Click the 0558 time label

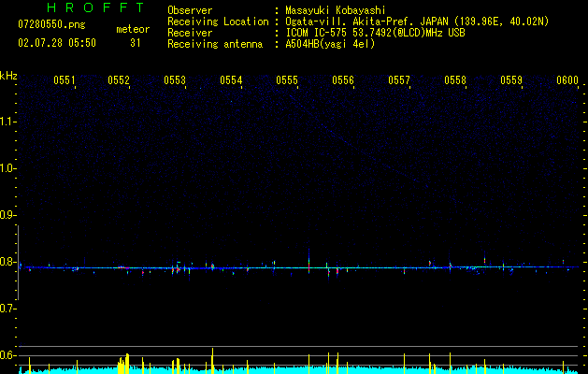pyautogui.click(x=455, y=80)
